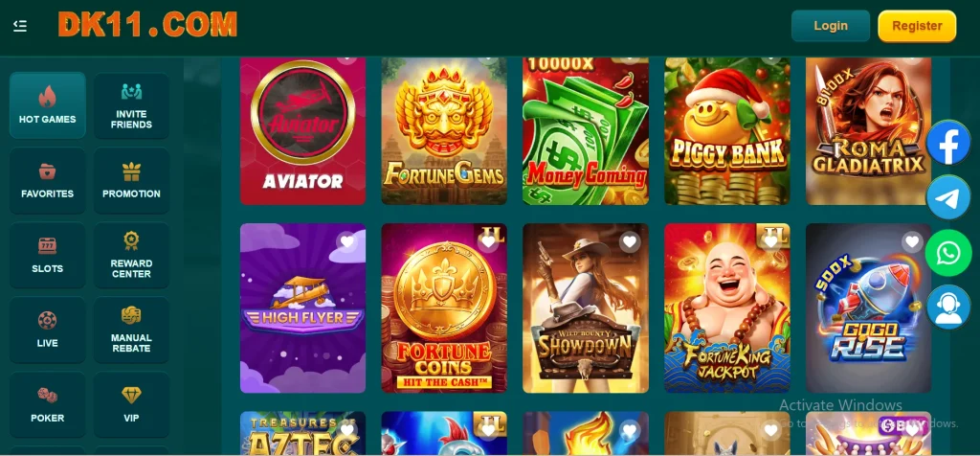Toggle favorite heart on Wild Bounty Showdown
Screen dimensions: 980x456
click(x=630, y=242)
